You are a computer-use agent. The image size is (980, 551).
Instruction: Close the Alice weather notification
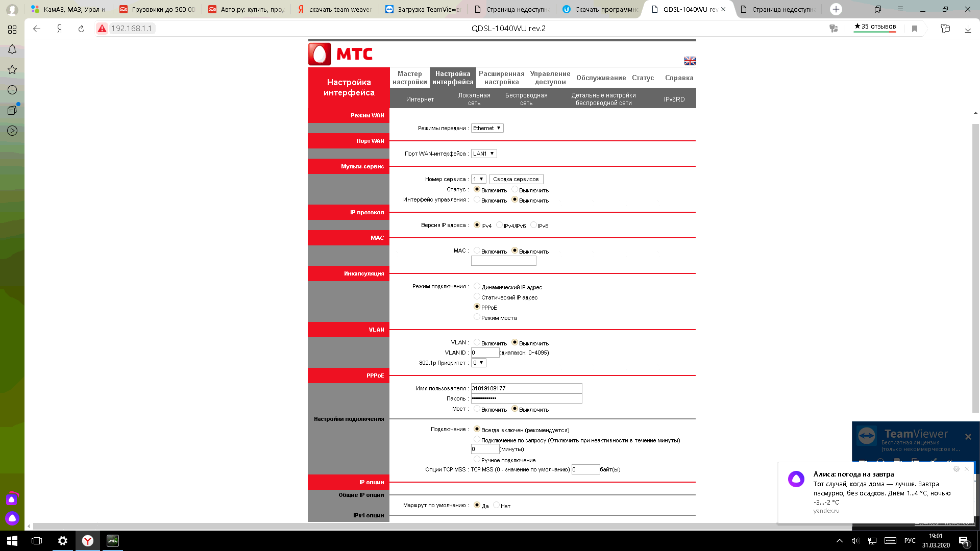tap(966, 469)
